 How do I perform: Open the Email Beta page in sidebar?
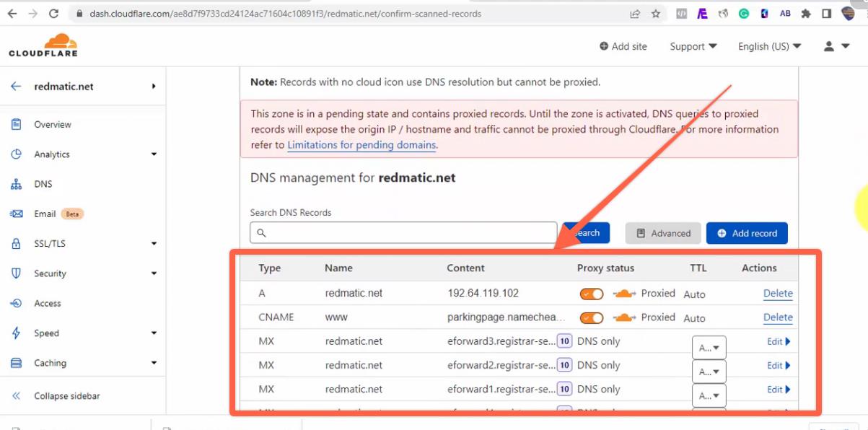pyautogui.click(x=59, y=214)
